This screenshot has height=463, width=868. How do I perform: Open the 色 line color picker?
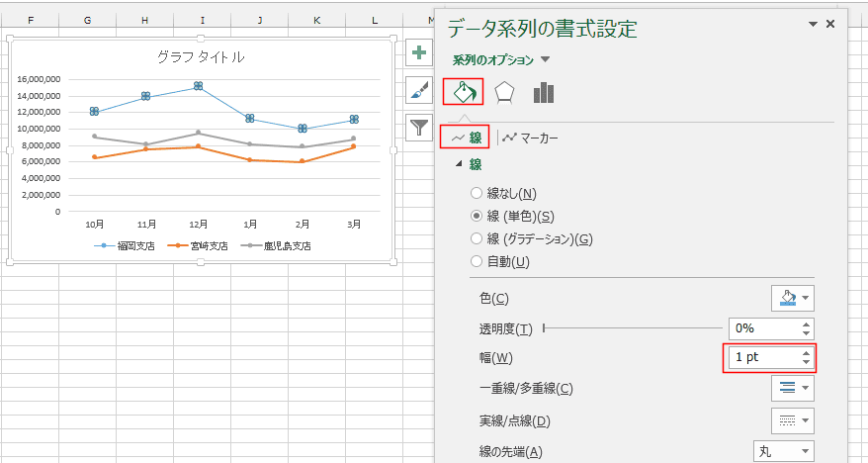793,298
